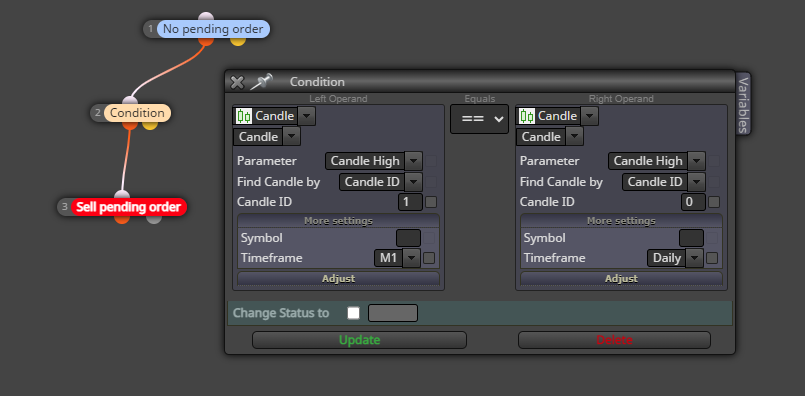Click gray output connector of Sell pending order

pyautogui.click(x=154, y=219)
